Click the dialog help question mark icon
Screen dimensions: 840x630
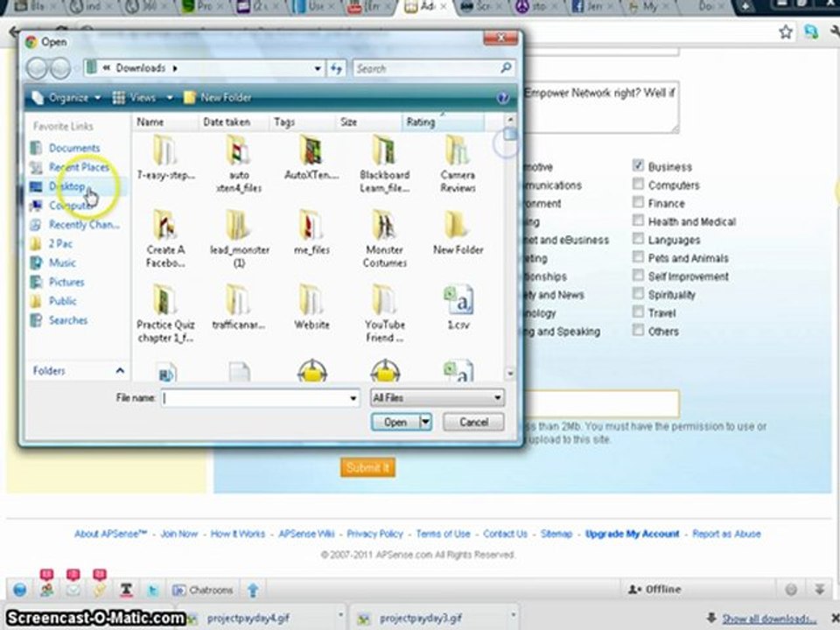[502, 97]
